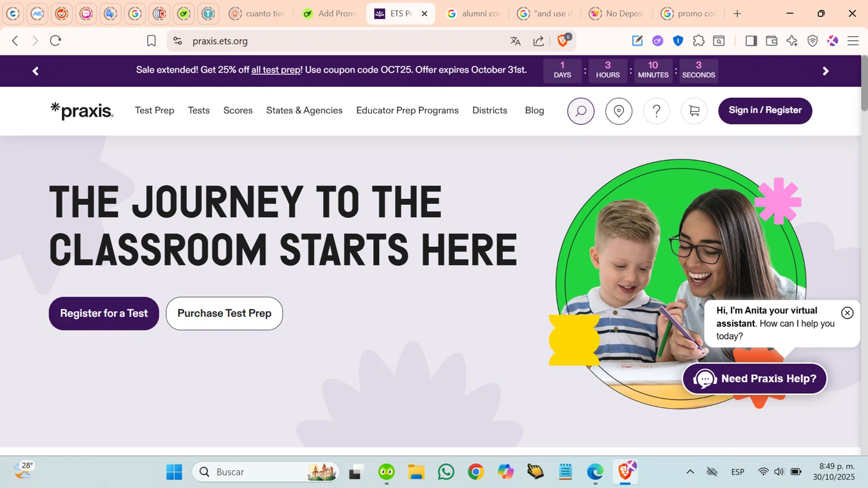The height and width of the screenshot is (488, 868).
Task: Open a new browser tab
Action: click(737, 13)
